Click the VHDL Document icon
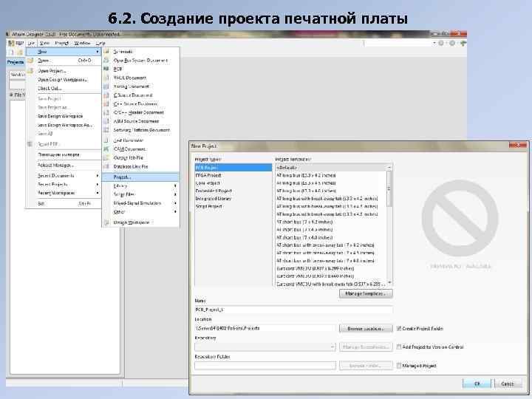 [x=106, y=78]
